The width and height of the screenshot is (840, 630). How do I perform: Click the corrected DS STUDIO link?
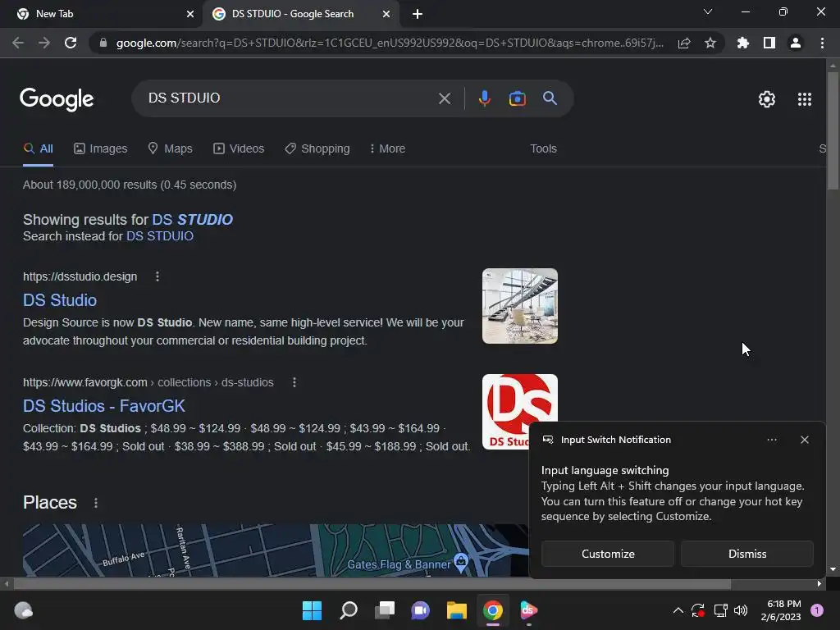pyautogui.click(x=192, y=220)
